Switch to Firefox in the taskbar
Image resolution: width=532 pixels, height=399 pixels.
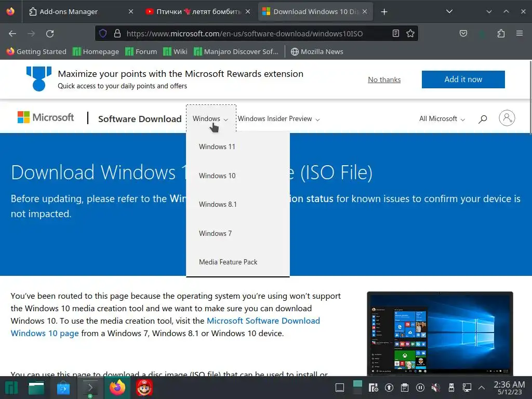(x=117, y=388)
